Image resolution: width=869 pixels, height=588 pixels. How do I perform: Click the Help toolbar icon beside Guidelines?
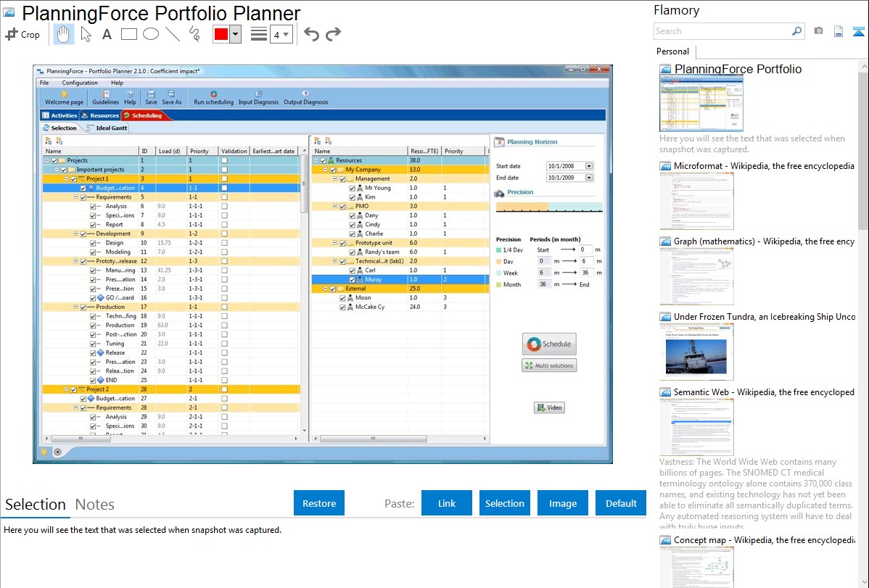131,98
